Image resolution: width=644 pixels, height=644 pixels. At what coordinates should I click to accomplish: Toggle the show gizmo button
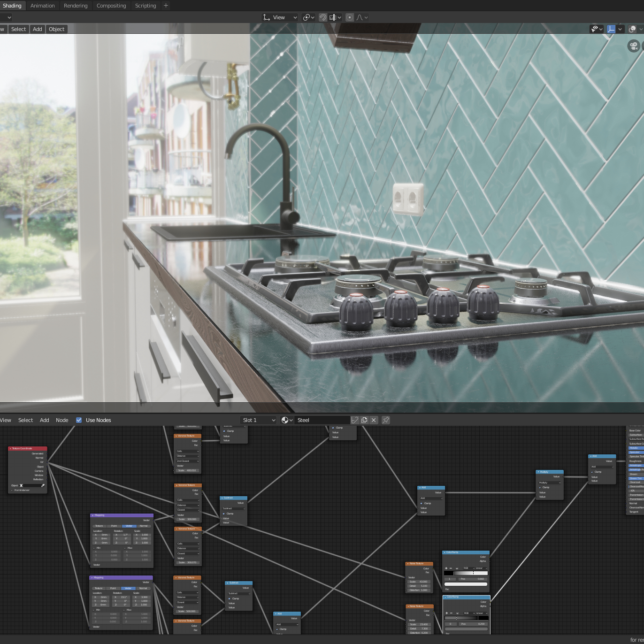coord(611,29)
